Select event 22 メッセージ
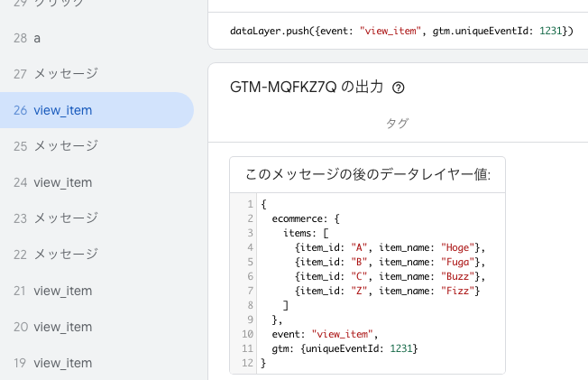The width and height of the screenshot is (588, 380). coord(96,255)
